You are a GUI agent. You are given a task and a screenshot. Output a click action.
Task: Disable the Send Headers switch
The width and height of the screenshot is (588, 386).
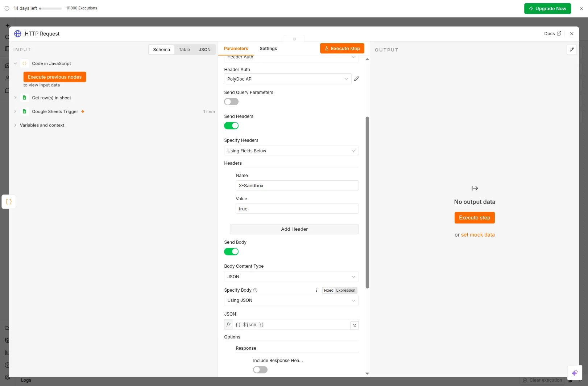point(231,126)
